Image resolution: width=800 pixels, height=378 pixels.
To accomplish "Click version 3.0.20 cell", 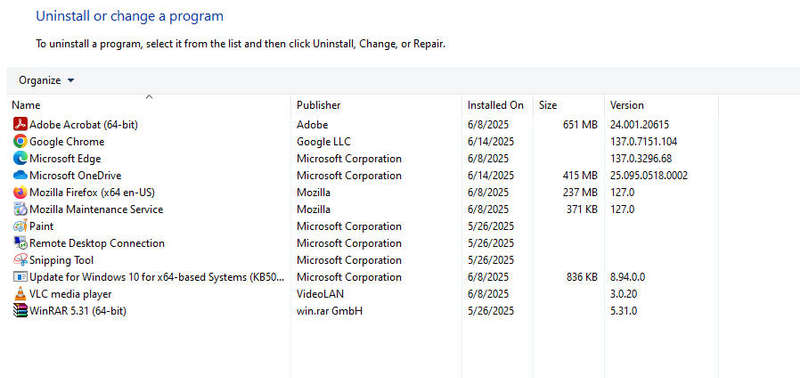I will [623, 294].
